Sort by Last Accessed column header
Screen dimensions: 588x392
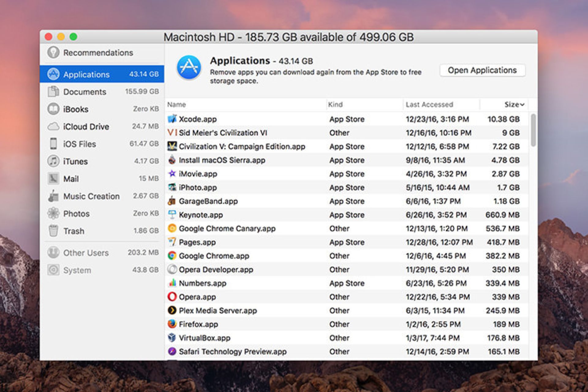tap(429, 105)
